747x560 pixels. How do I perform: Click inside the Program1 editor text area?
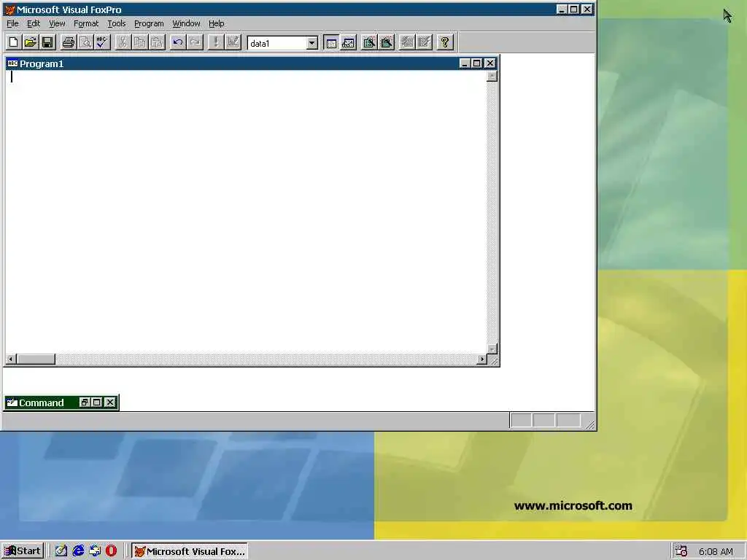pos(246,212)
